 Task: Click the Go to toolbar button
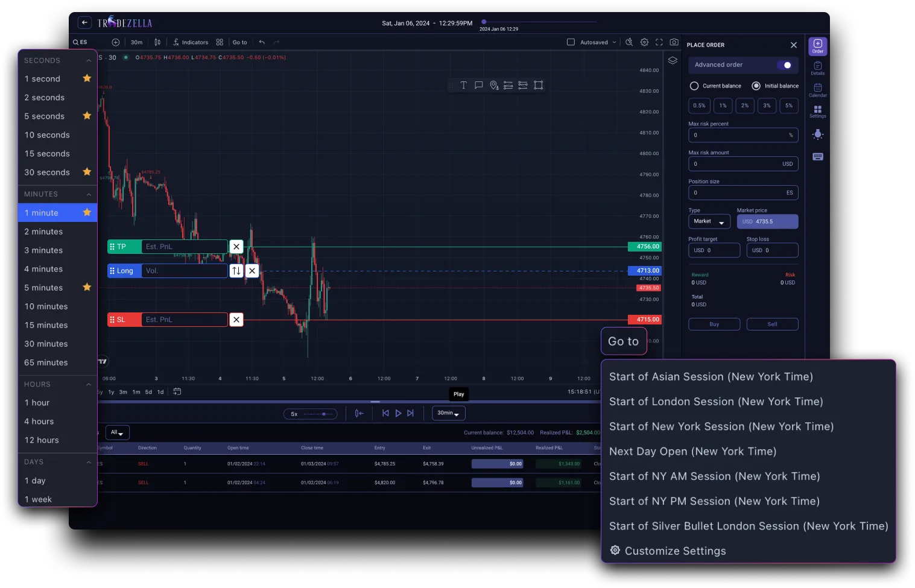click(x=239, y=42)
